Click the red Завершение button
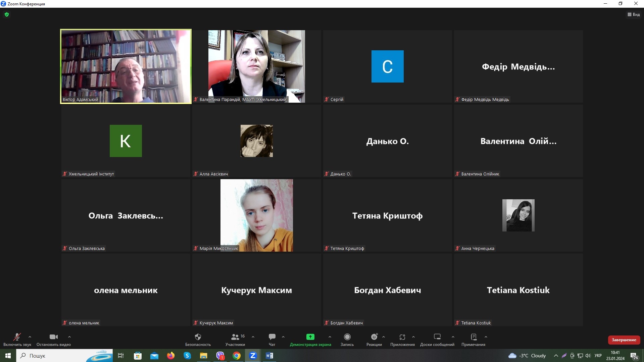This screenshot has width=644, height=362. (x=624, y=340)
